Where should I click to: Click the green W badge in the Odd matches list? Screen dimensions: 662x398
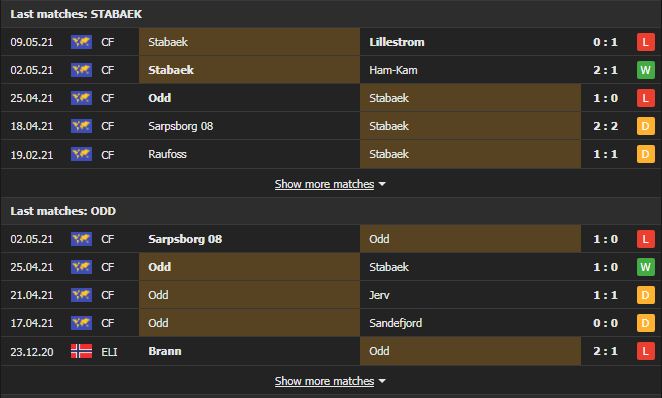pyautogui.click(x=646, y=267)
